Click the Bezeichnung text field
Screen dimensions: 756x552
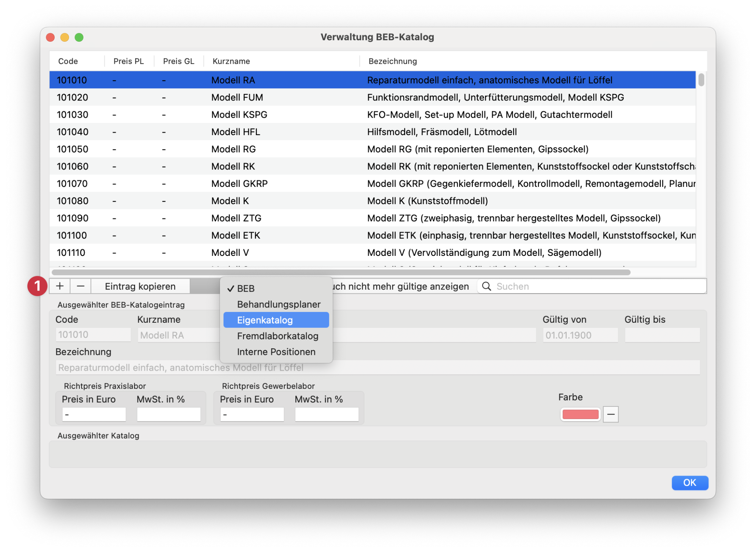point(378,367)
